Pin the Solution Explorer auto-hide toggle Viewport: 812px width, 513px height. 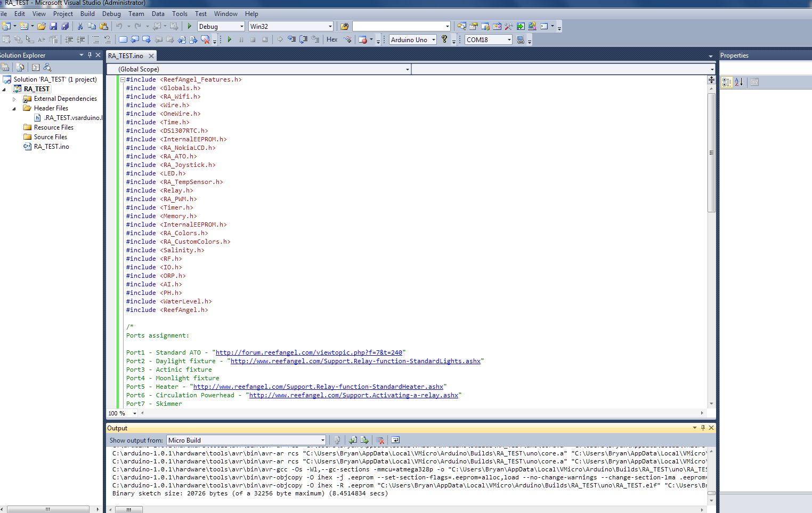pyautogui.click(x=90, y=55)
